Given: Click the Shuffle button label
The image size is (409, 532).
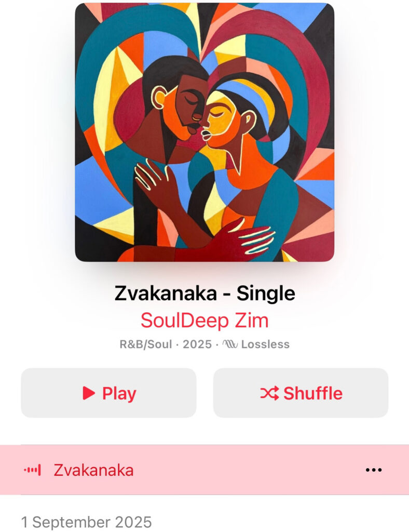Looking at the screenshot, I should pyautogui.click(x=313, y=393).
